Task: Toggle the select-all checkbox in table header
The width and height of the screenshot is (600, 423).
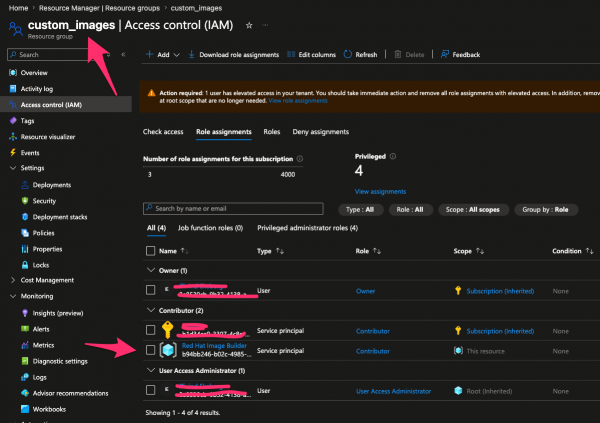Action: [150, 251]
